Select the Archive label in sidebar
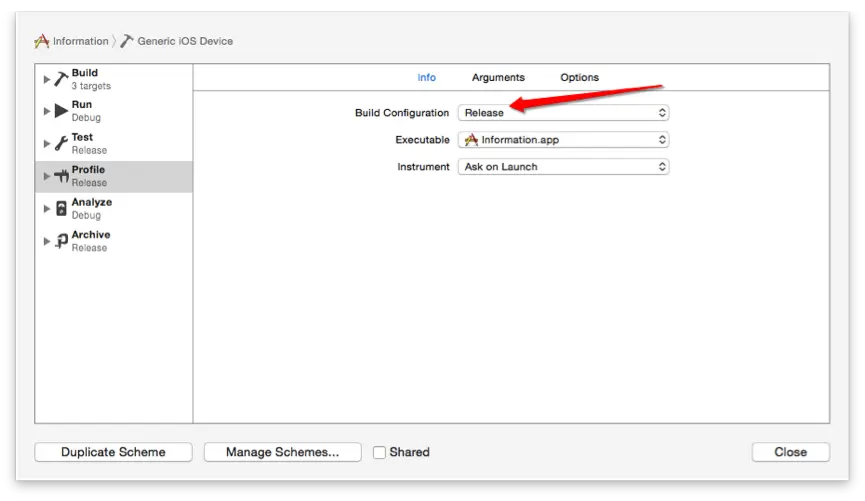 coord(90,234)
